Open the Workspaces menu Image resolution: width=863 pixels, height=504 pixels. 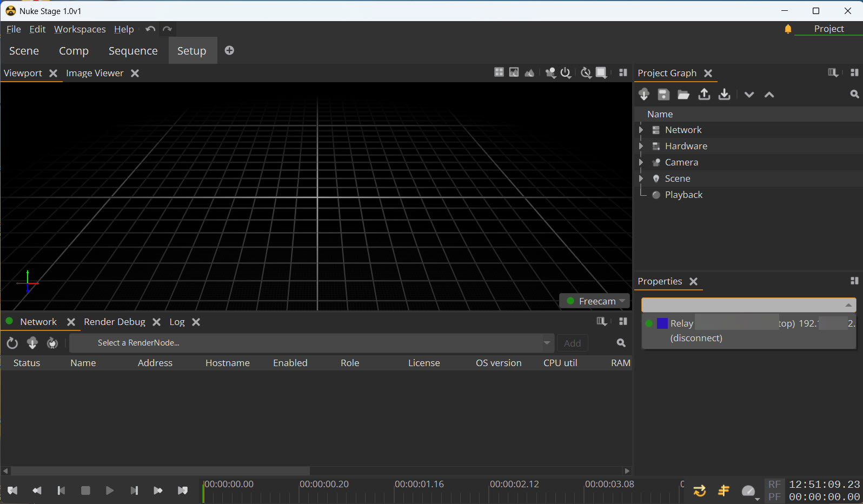click(79, 29)
